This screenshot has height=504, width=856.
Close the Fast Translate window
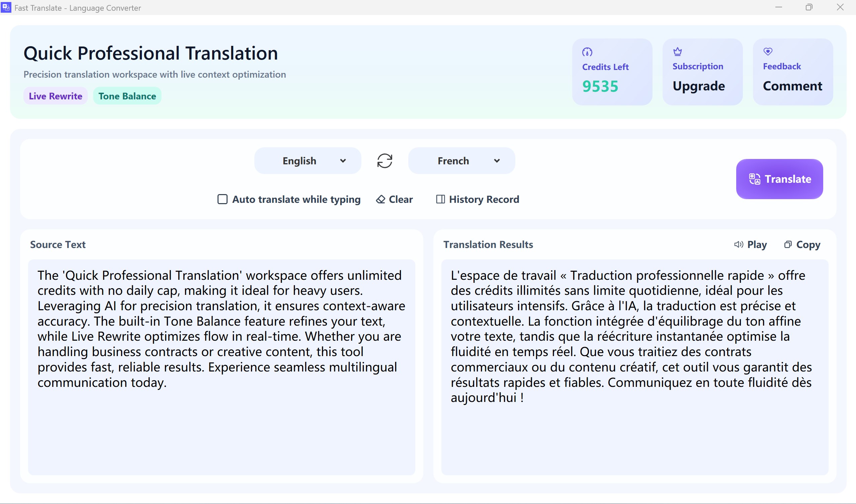[x=840, y=7]
